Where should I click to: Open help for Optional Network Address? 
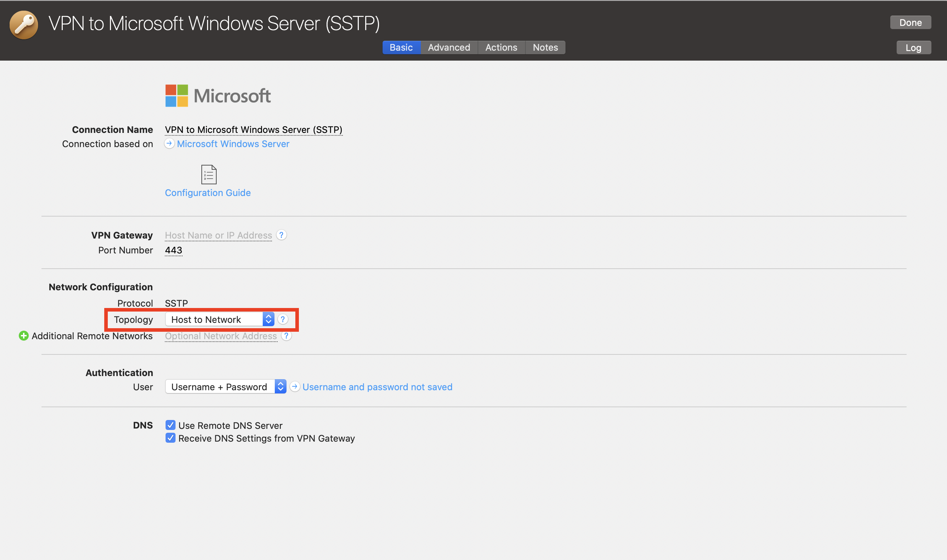click(286, 336)
